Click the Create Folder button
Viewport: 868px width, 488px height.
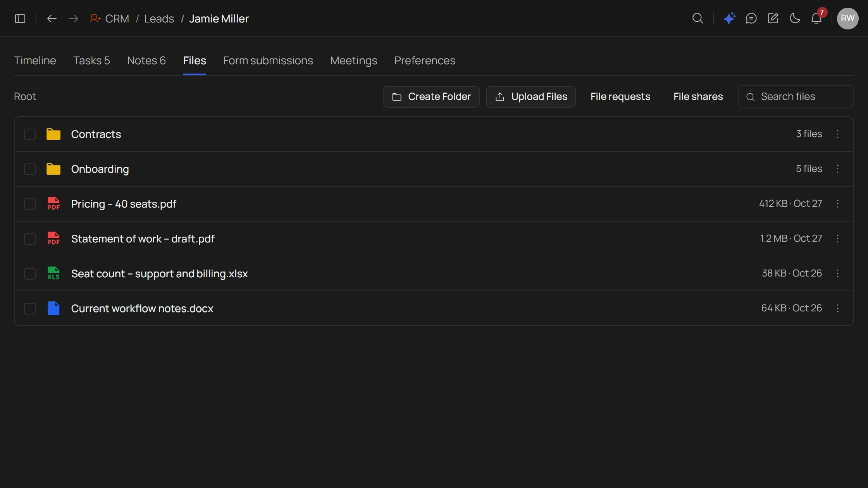point(431,96)
